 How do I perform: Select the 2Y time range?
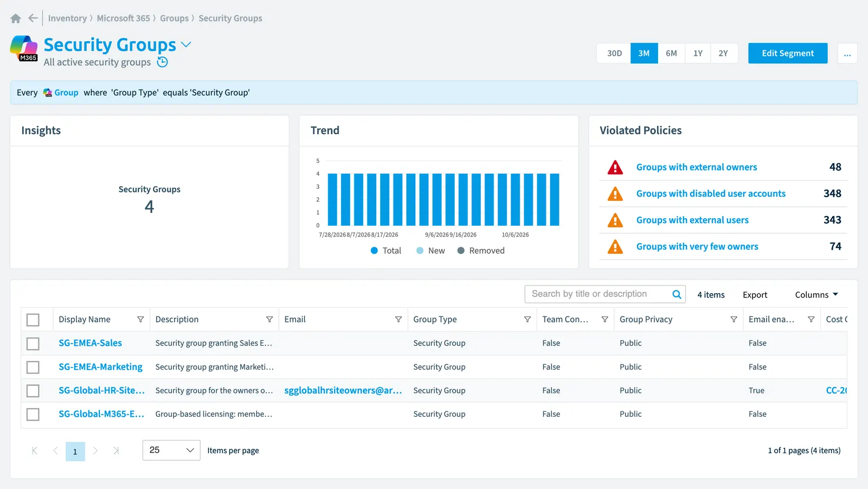(x=723, y=53)
